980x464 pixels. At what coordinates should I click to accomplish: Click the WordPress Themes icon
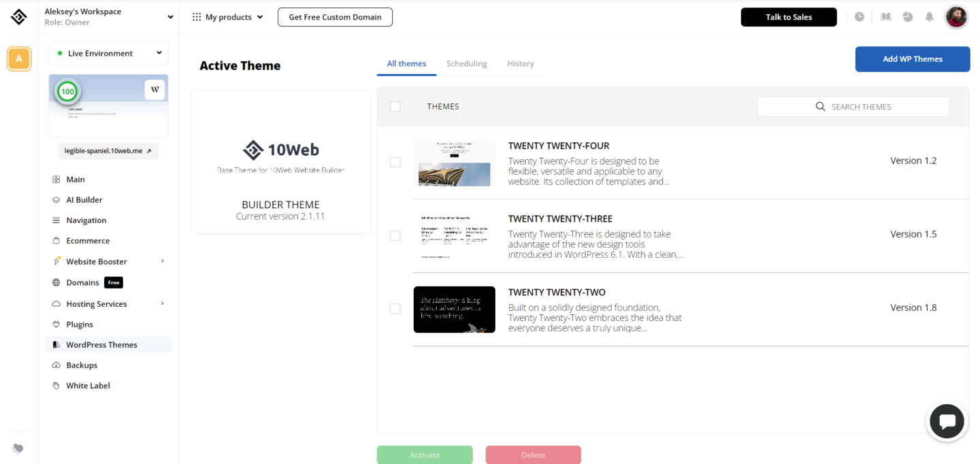click(56, 345)
